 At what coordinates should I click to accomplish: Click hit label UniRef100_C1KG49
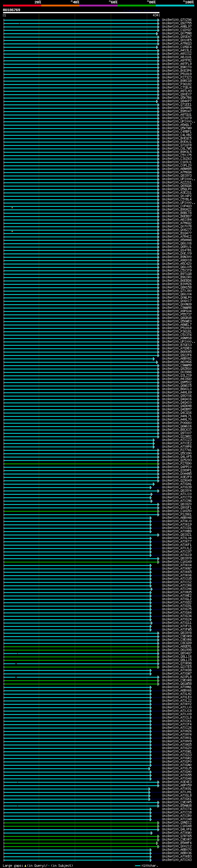point(177,562)
